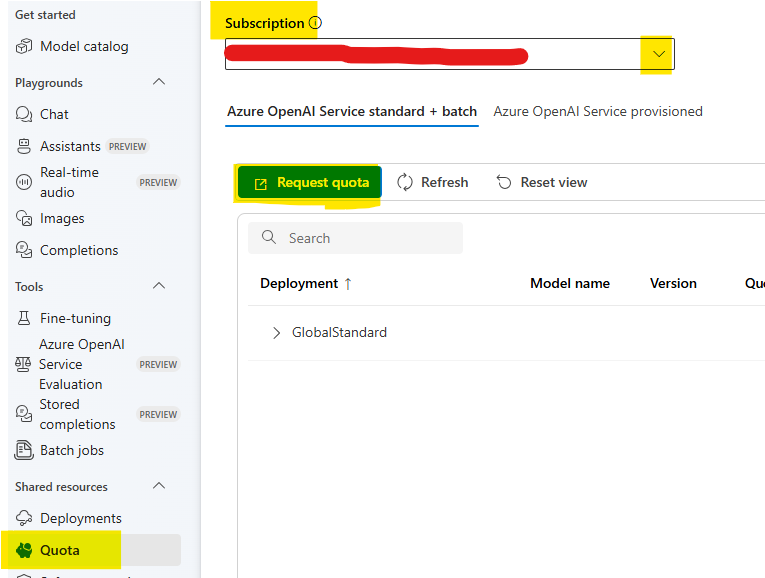Click the Reset view button
Image resolution: width=765 pixels, height=578 pixels.
[542, 182]
